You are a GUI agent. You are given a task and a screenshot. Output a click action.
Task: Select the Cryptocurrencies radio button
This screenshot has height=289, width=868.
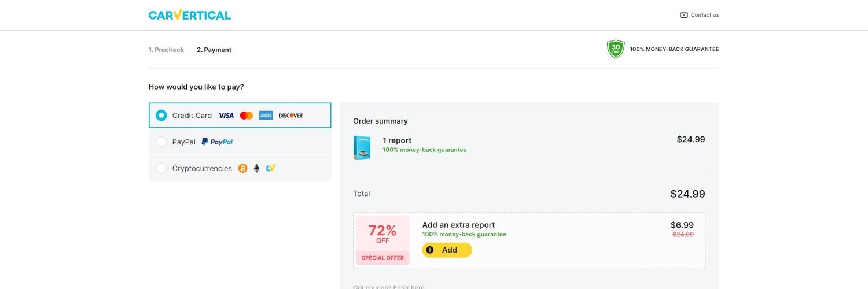point(161,168)
